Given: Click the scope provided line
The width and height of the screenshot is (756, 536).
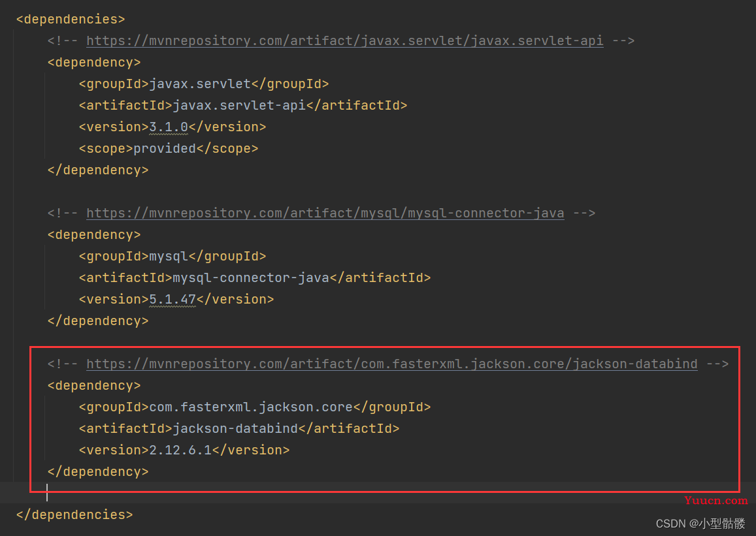Looking at the screenshot, I should pos(169,149).
